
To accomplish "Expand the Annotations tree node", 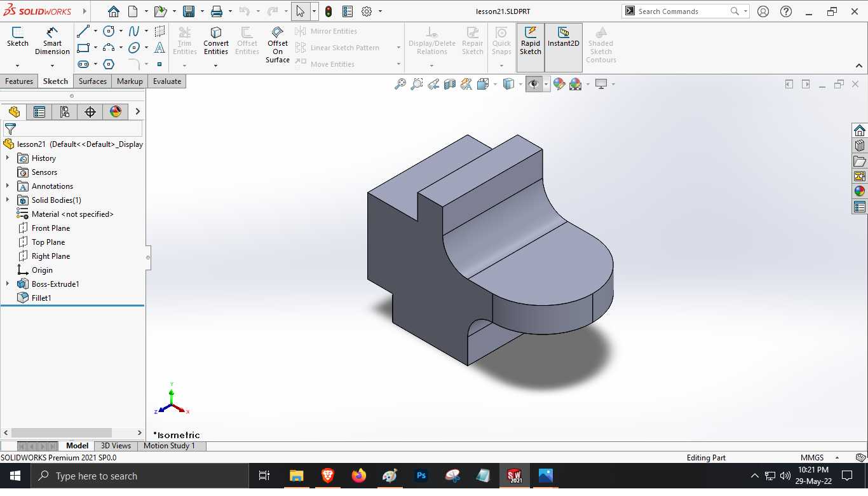I will [x=8, y=186].
